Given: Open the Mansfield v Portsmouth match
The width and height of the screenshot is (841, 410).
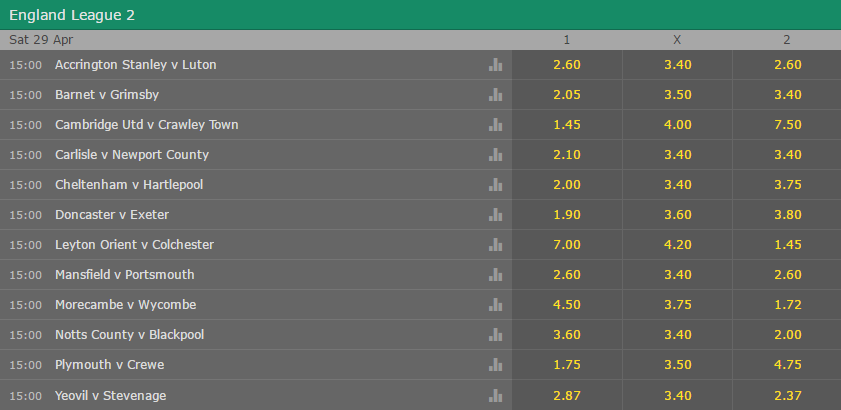Looking at the screenshot, I should [x=125, y=275].
